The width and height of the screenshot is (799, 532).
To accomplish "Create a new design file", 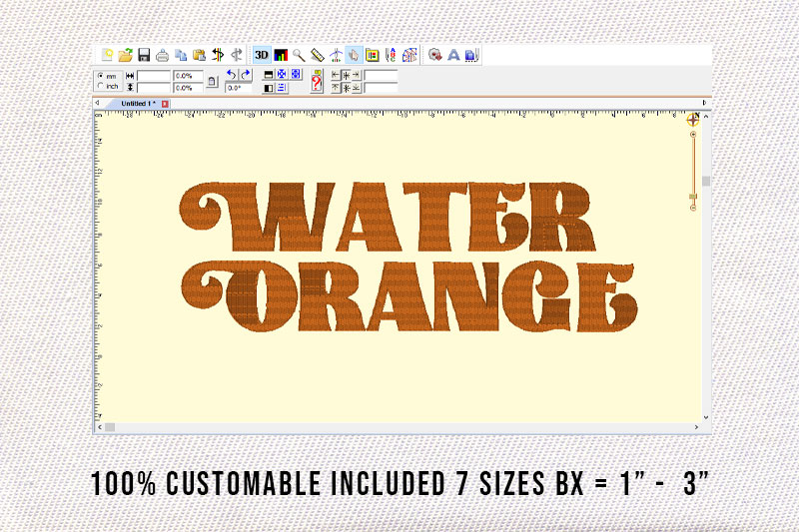I will tap(107, 55).
